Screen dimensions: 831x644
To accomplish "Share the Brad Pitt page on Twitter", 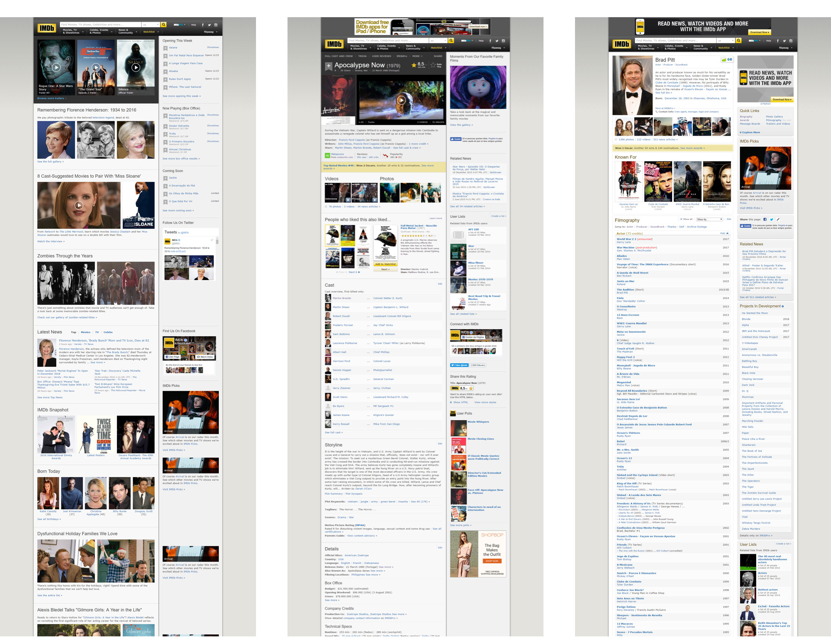I will 771,219.
